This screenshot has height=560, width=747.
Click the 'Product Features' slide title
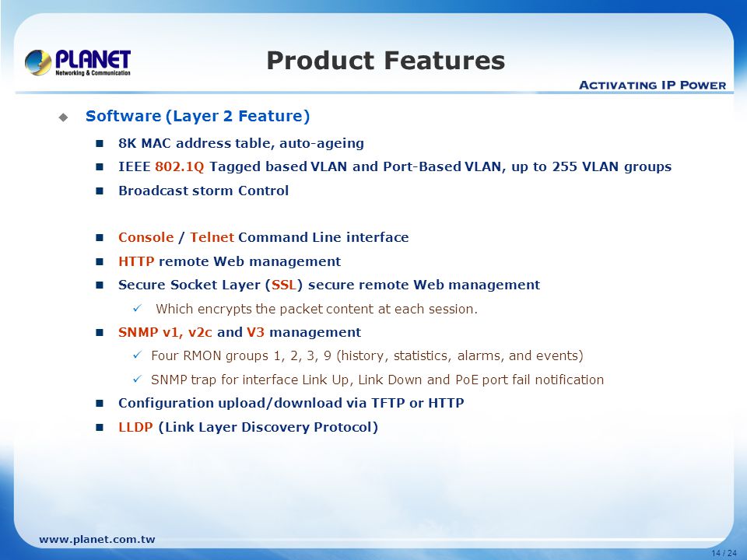[385, 61]
